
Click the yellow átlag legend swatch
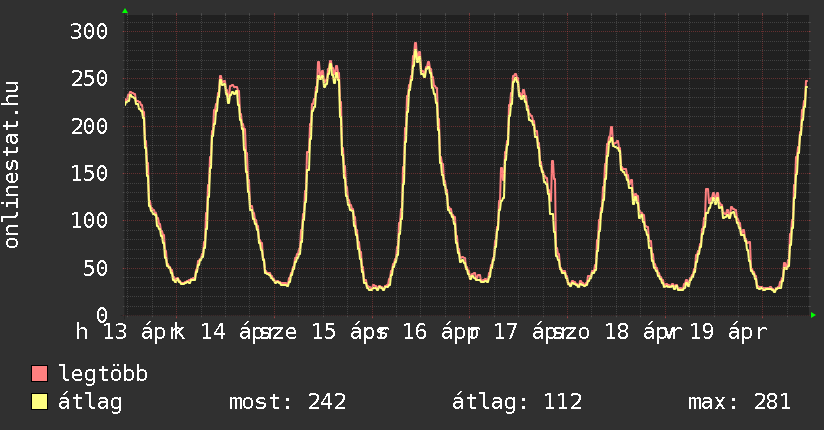pos(40,402)
